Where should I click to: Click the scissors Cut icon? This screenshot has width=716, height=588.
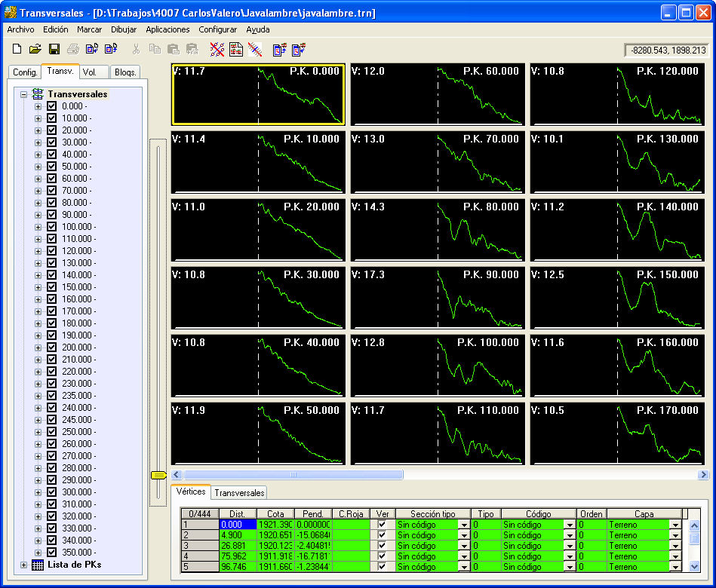pyautogui.click(x=136, y=49)
